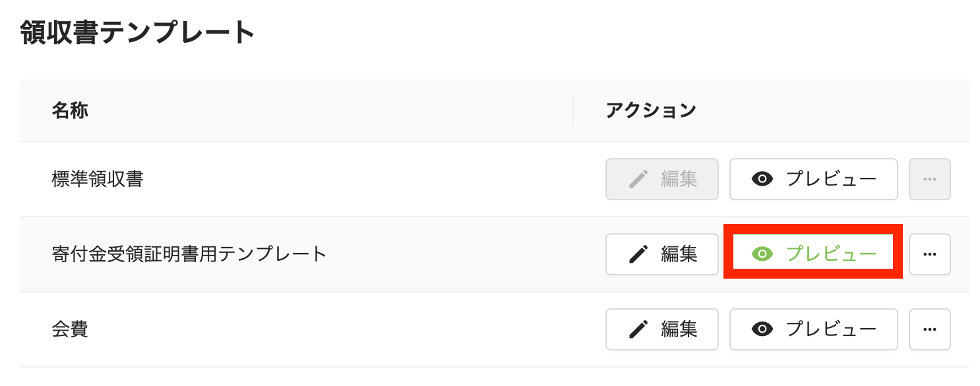Open the disabled three-dot menu for 標準領収書

(930, 179)
